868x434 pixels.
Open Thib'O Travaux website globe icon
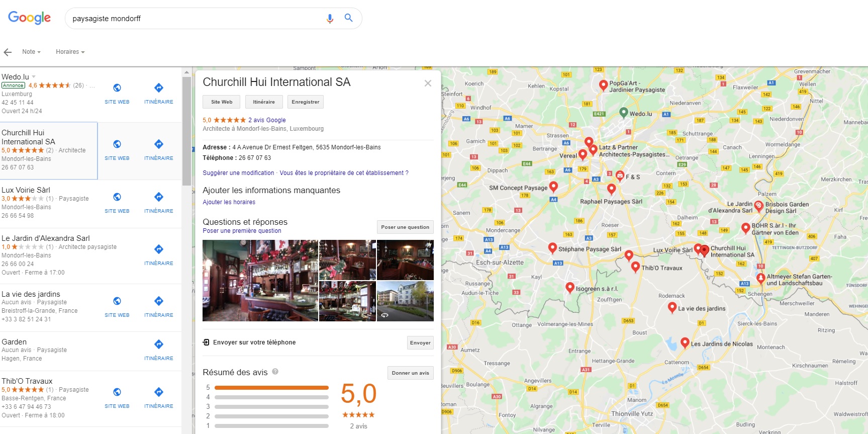pos(117,392)
